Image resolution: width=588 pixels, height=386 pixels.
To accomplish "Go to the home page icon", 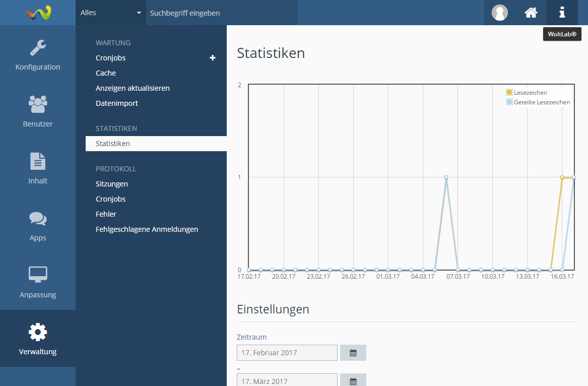I will point(531,13).
